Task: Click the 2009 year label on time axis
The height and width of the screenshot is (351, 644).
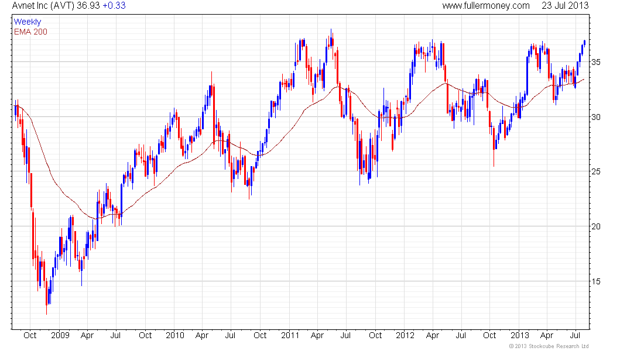Action: (60, 335)
